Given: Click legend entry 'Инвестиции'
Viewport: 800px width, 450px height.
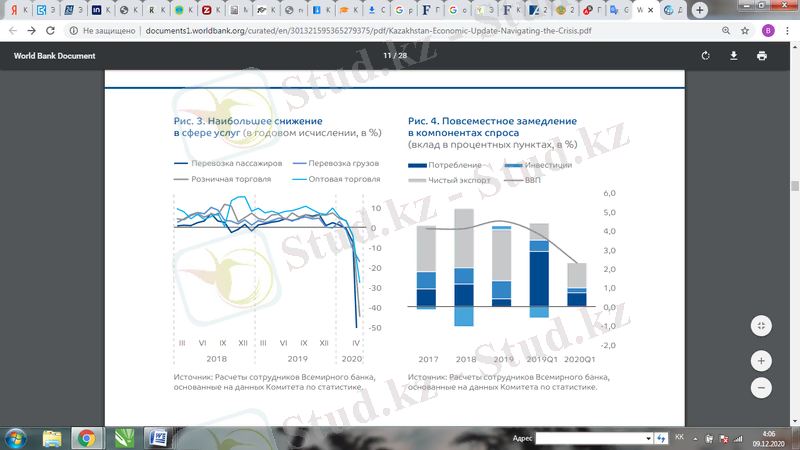Looking at the screenshot, I should pos(538,165).
